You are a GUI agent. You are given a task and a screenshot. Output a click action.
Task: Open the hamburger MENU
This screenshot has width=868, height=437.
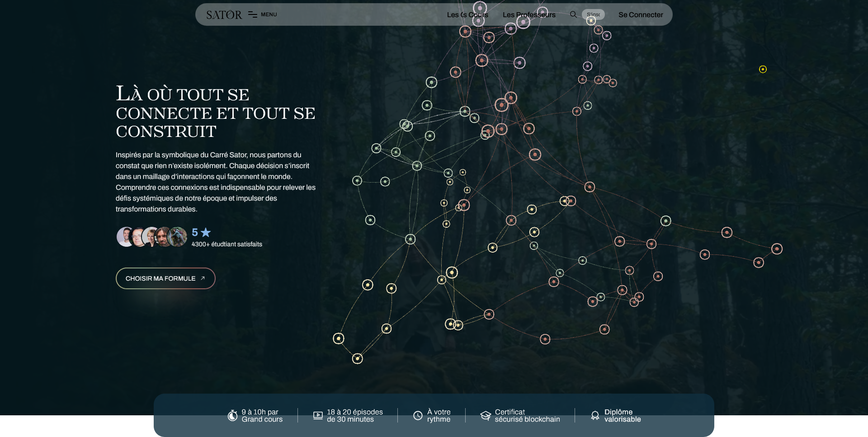(263, 14)
